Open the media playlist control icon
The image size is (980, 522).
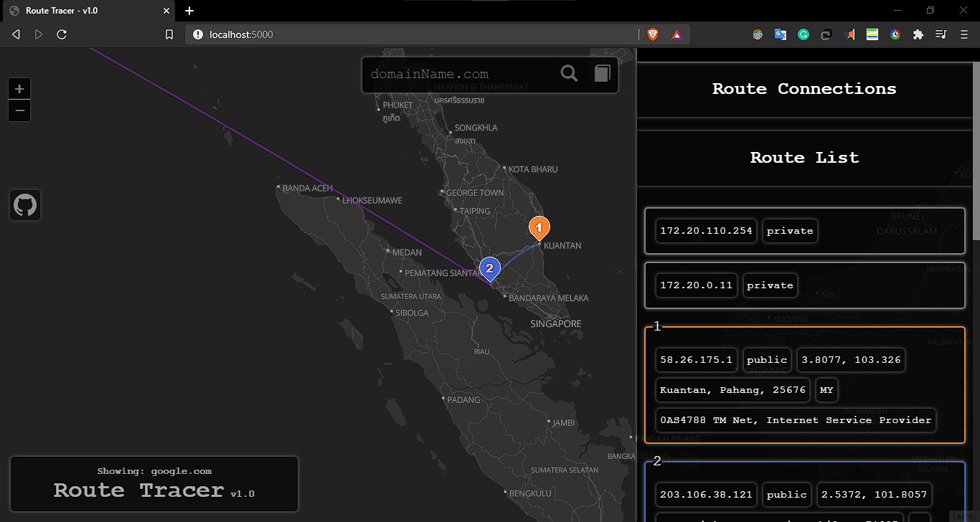pyautogui.click(x=941, y=34)
